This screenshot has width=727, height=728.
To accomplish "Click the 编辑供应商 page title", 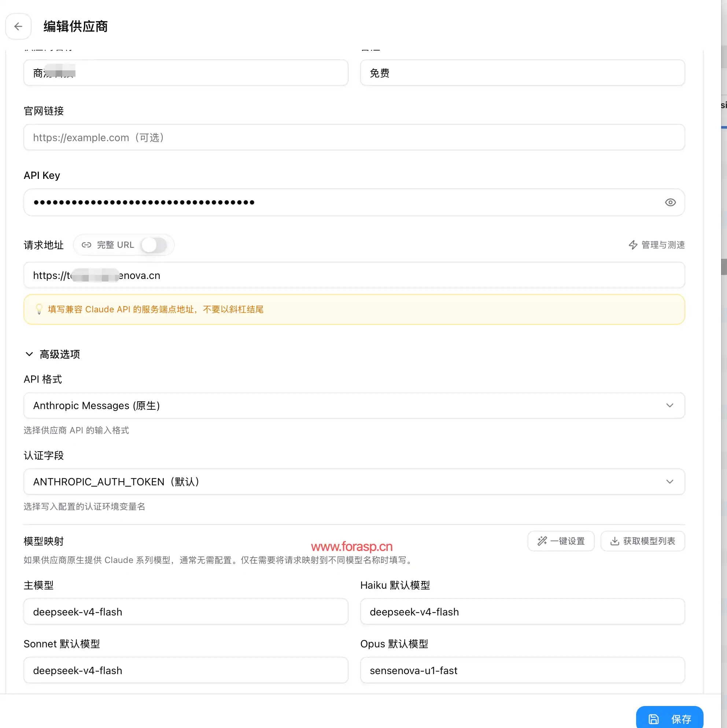I will coord(76,26).
